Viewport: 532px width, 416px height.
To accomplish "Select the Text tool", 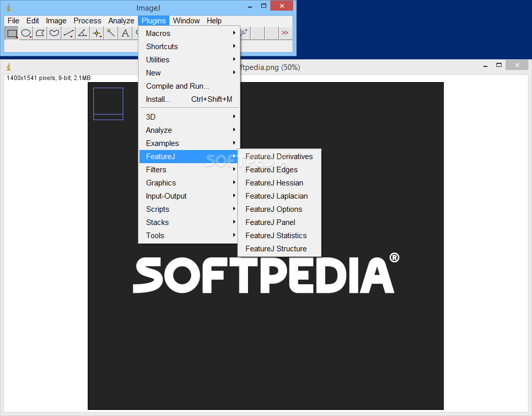I will pyautogui.click(x=125, y=33).
